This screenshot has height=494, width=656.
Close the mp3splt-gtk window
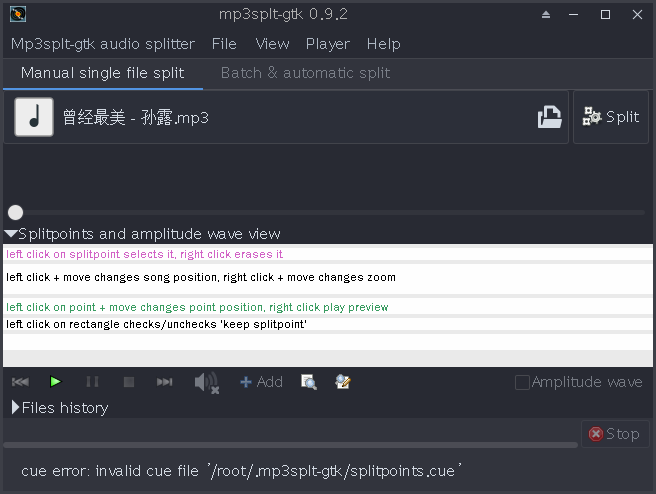point(637,15)
